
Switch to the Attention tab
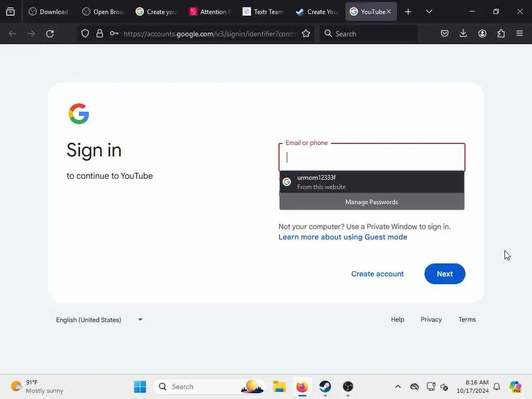[x=210, y=11]
